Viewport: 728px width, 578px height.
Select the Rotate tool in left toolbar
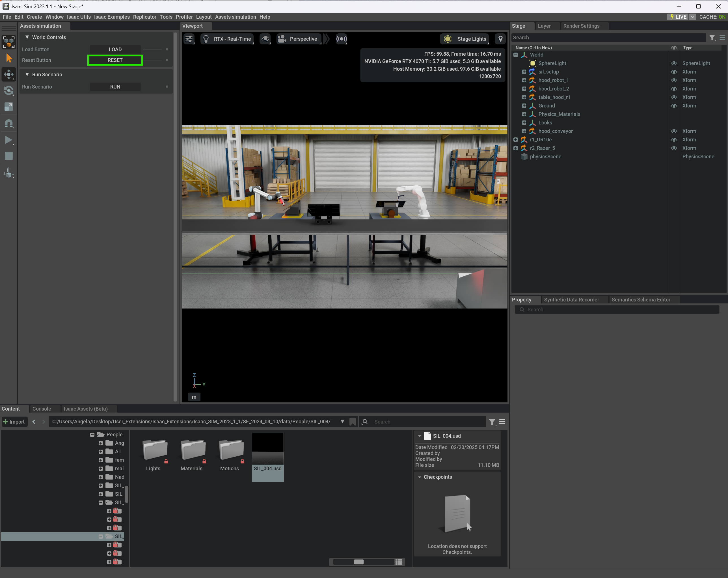(8, 90)
